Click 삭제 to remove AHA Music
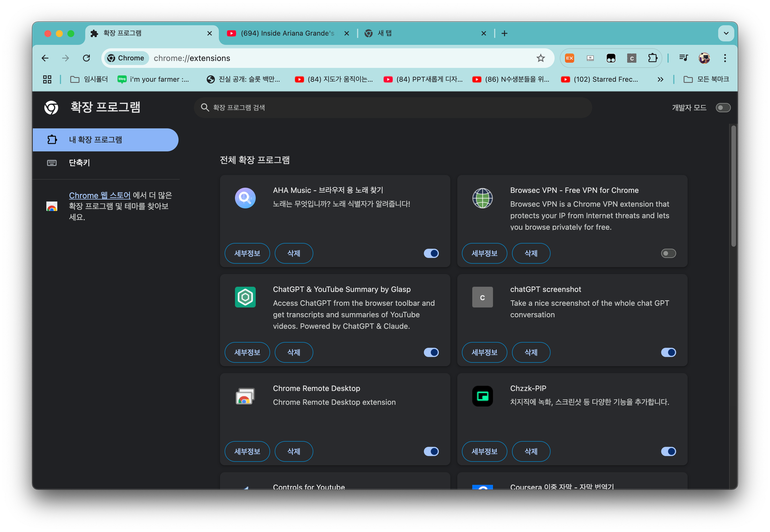Viewport: 770px width, 532px height. [294, 253]
